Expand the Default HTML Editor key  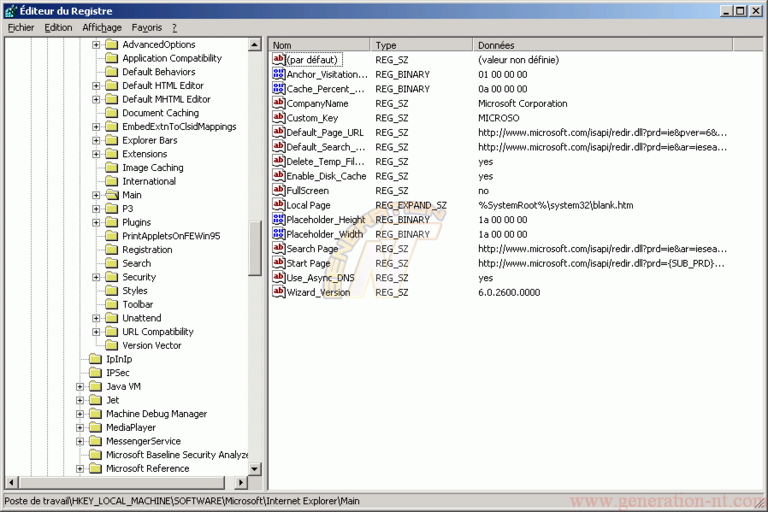click(96, 86)
